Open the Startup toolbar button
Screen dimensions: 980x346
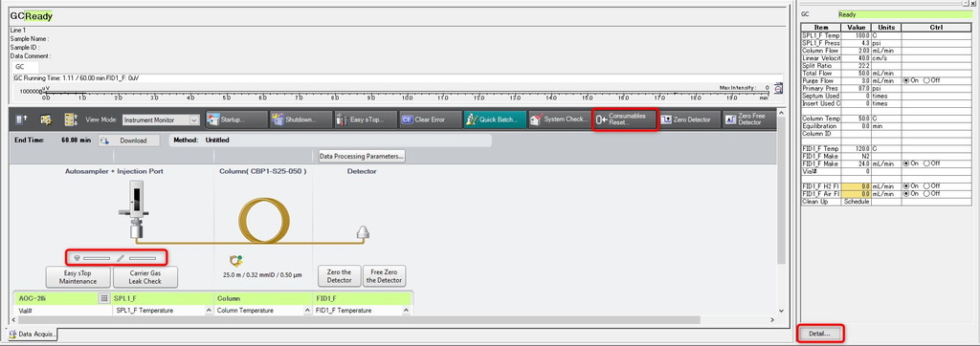click(235, 119)
